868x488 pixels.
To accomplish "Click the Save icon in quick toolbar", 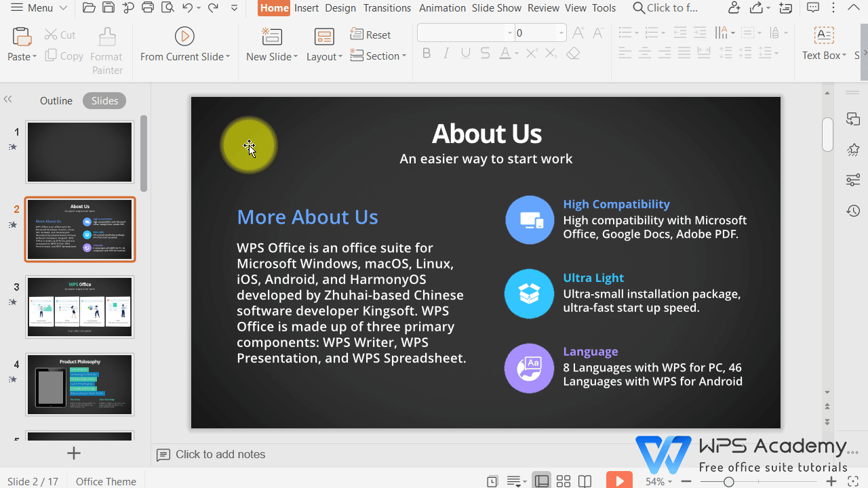I will point(108,8).
